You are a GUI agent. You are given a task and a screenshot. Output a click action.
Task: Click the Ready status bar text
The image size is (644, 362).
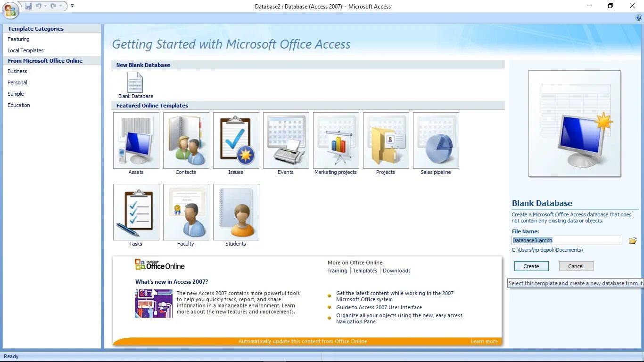[x=11, y=356]
